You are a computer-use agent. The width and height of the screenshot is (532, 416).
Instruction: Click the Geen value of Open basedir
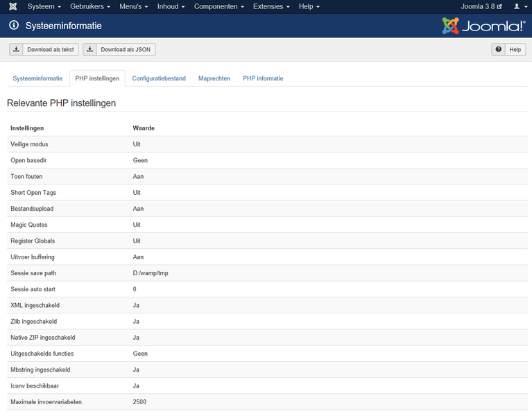click(x=140, y=160)
